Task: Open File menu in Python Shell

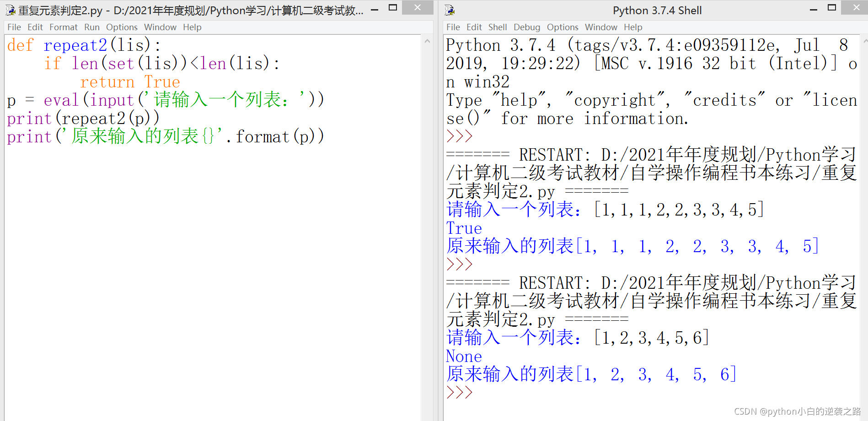Action: click(453, 27)
